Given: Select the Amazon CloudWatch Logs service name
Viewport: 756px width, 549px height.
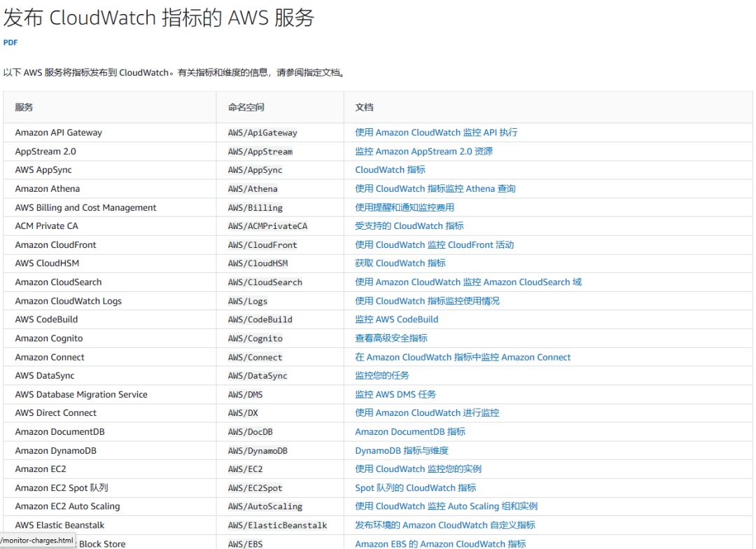Looking at the screenshot, I should click(68, 301).
